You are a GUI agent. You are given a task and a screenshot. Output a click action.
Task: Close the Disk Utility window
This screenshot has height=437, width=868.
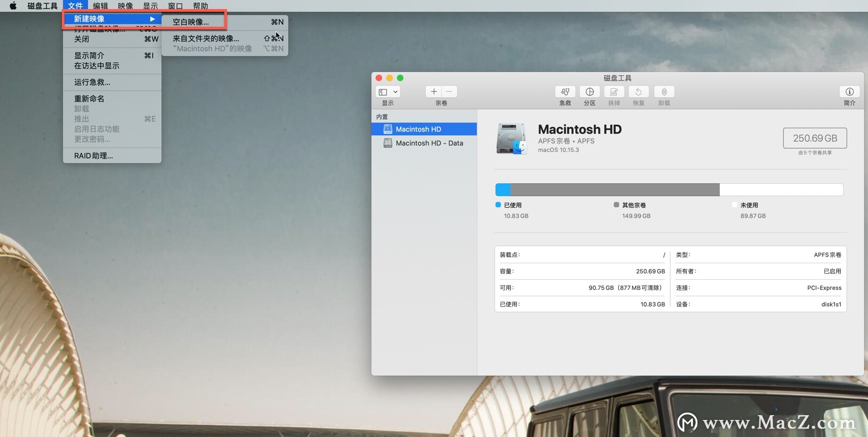click(379, 78)
